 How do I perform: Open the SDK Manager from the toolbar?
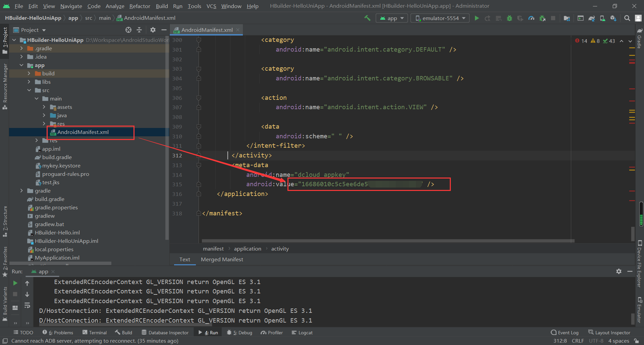(614, 18)
